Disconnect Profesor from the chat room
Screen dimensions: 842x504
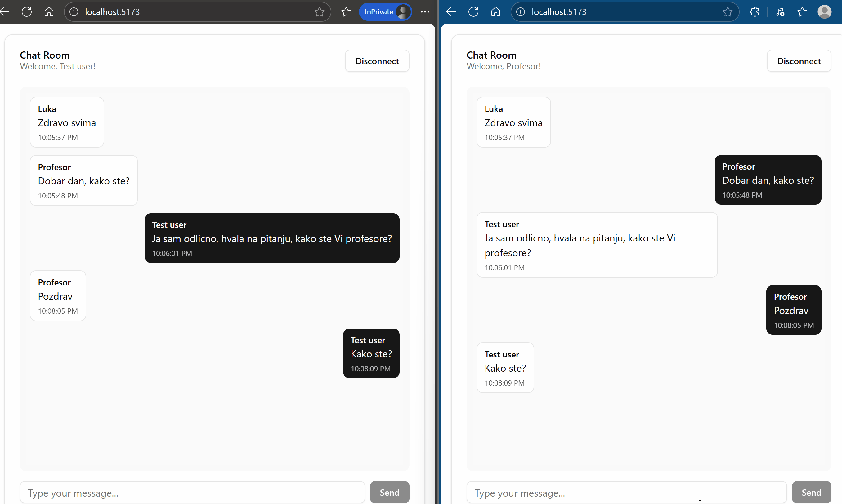(x=799, y=61)
